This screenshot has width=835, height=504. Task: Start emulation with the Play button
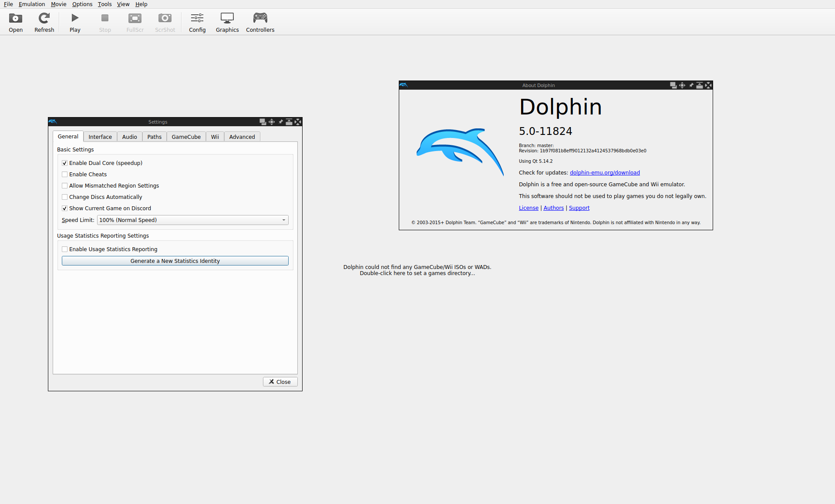pyautogui.click(x=75, y=22)
